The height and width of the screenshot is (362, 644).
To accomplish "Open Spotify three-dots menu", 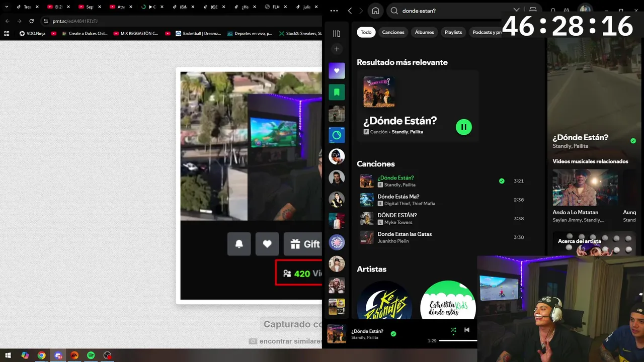I will [x=334, y=11].
